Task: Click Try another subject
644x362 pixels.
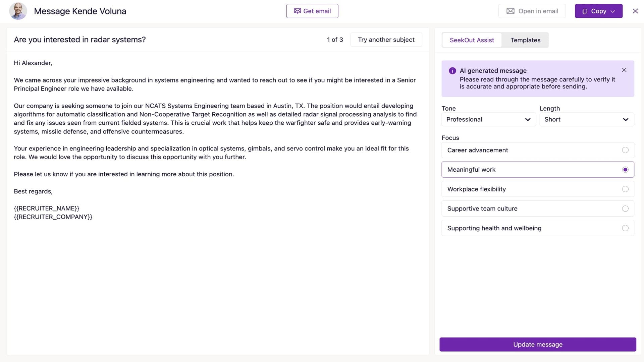Action: [x=386, y=40]
